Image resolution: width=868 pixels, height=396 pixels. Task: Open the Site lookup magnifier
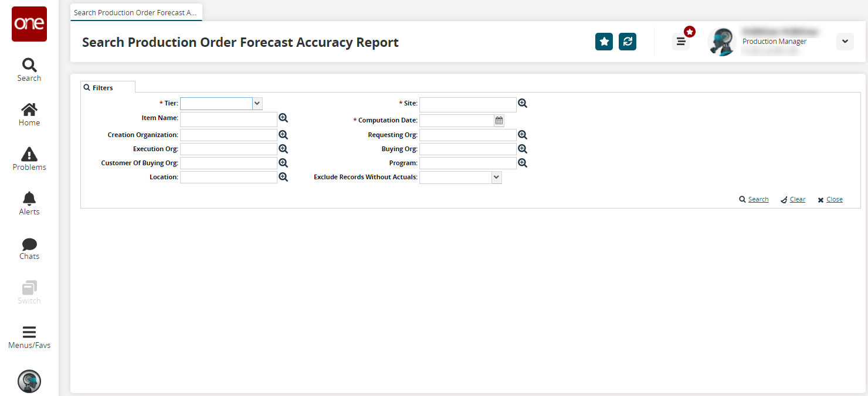523,104
